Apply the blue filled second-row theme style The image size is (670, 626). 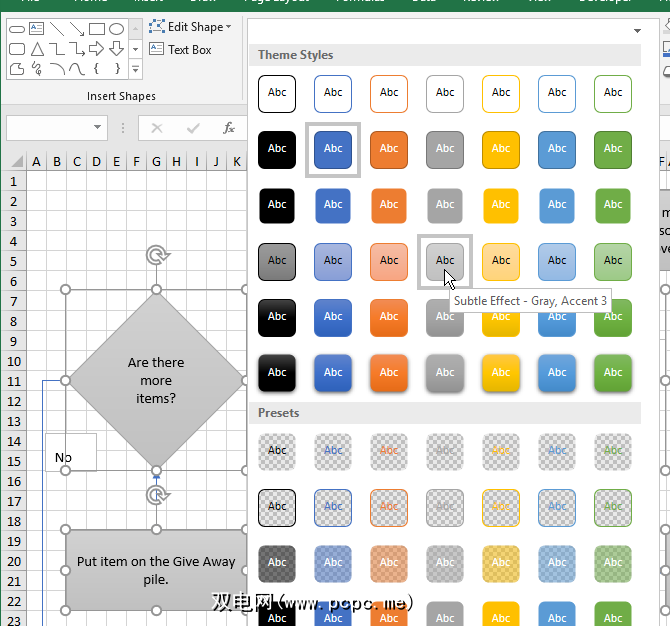[x=333, y=150]
